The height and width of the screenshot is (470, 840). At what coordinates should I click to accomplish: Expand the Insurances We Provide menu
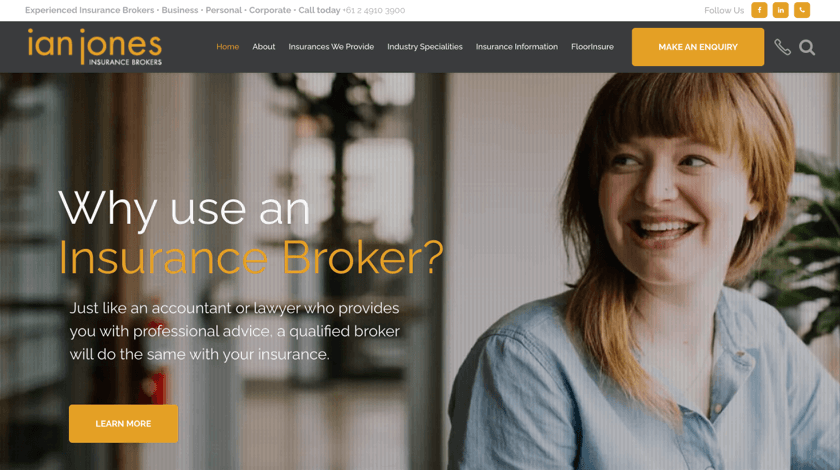coord(331,47)
